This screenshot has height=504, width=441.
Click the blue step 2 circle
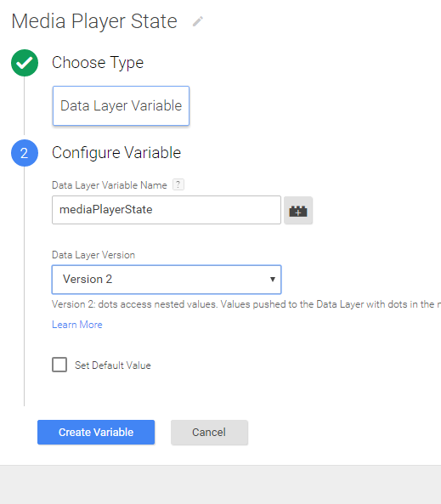25,153
